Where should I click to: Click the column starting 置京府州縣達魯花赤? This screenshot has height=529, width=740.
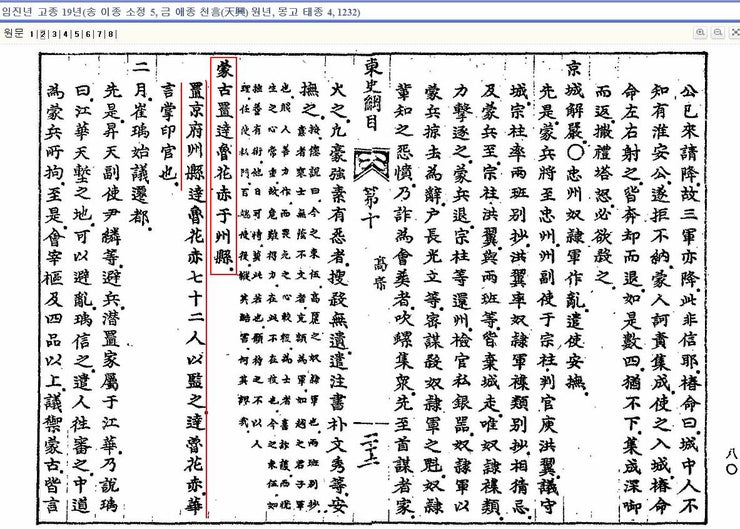pos(194,299)
